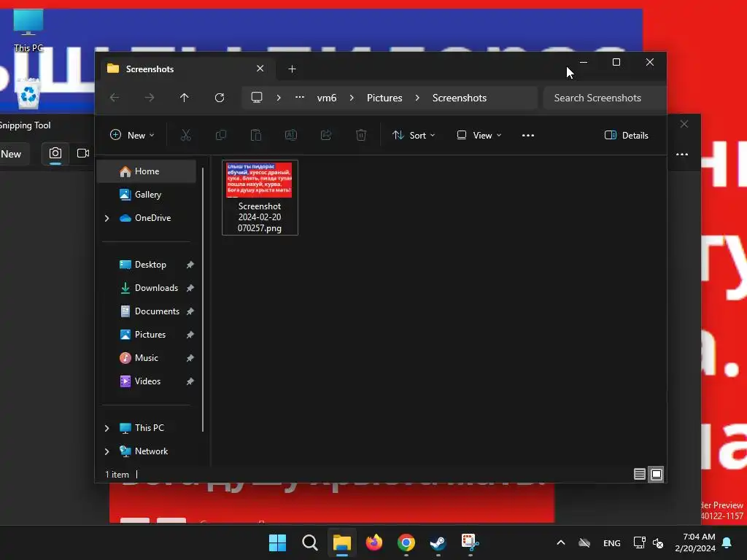Open Gallery in navigation pane
The image size is (747, 560).
tap(147, 195)
